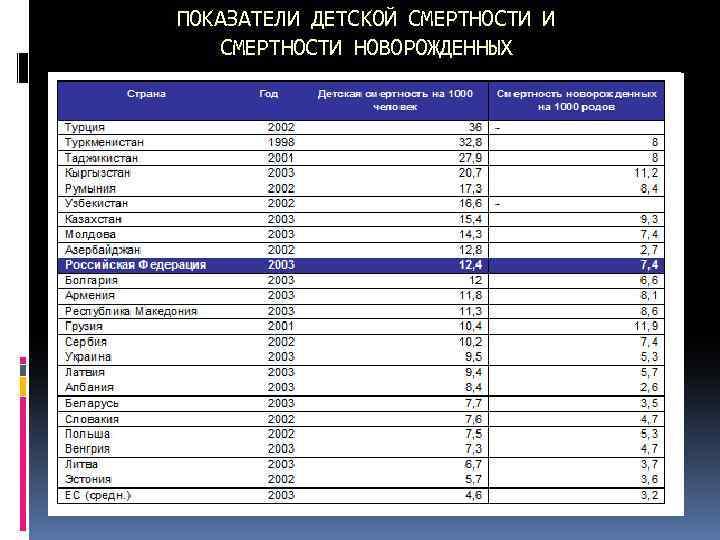Select the 'Туркменистан' country cell

(x=104, y=142)
